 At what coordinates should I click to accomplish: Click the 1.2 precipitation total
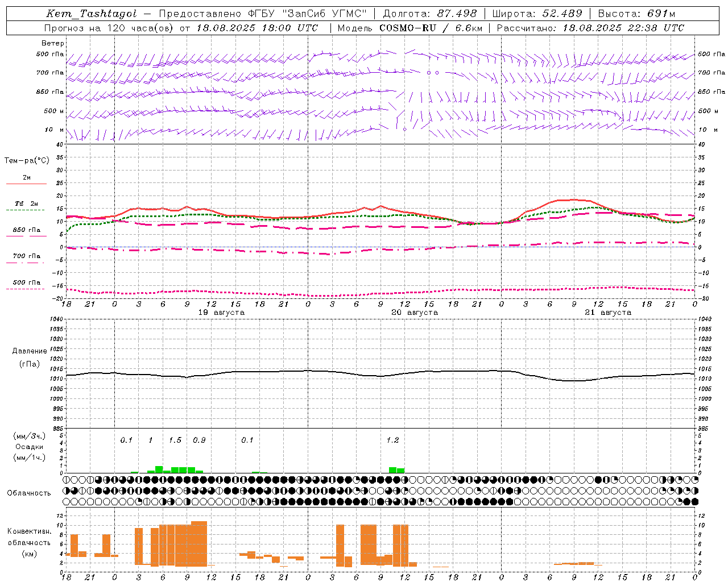click(392, 440)
